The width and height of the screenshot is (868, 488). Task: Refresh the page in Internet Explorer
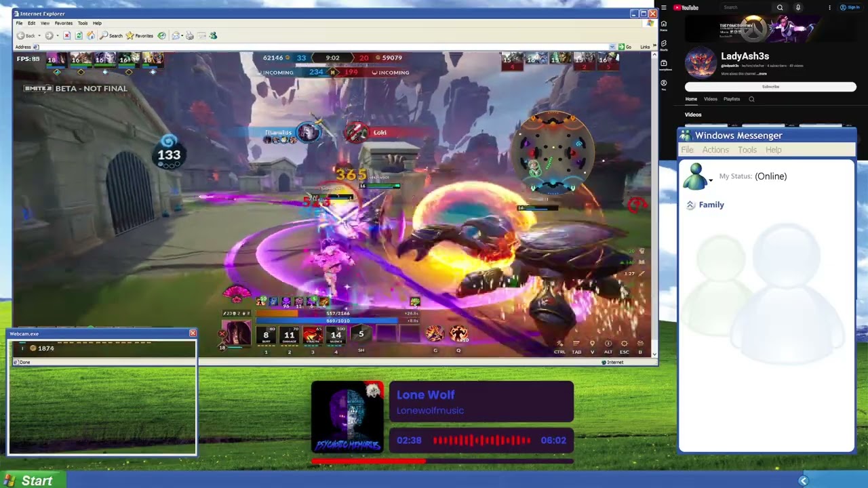pyautogui.click(x=79, y=35)
